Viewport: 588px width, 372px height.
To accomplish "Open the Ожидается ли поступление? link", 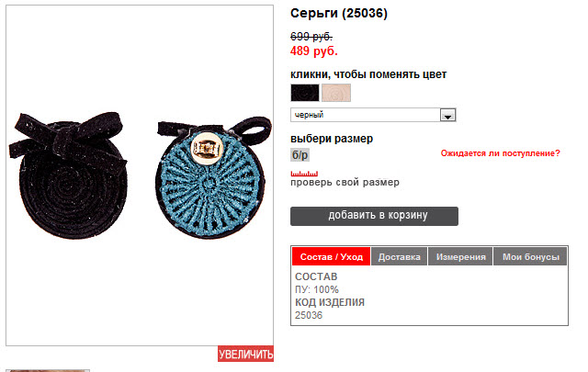I will pos(500,153).
